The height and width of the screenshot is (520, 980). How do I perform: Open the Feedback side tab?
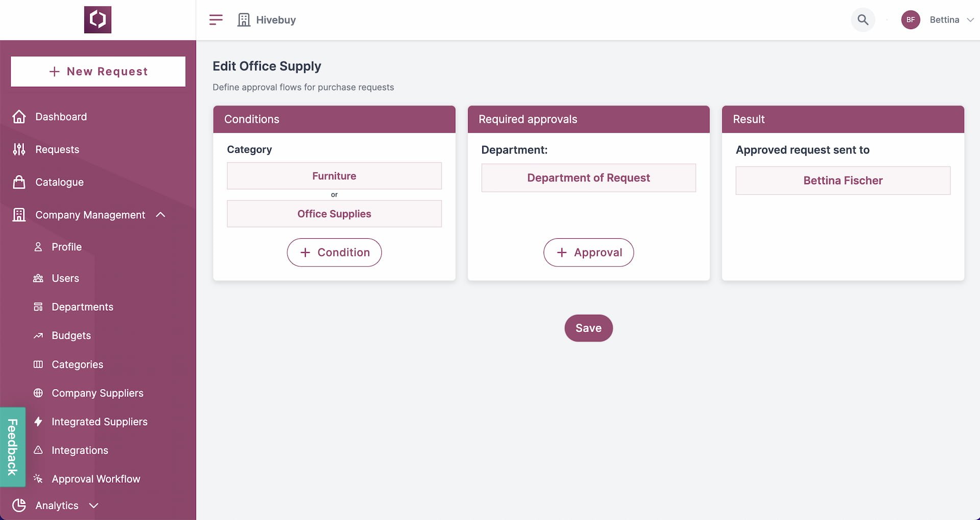pyautogui.click(x=12, y=447)
